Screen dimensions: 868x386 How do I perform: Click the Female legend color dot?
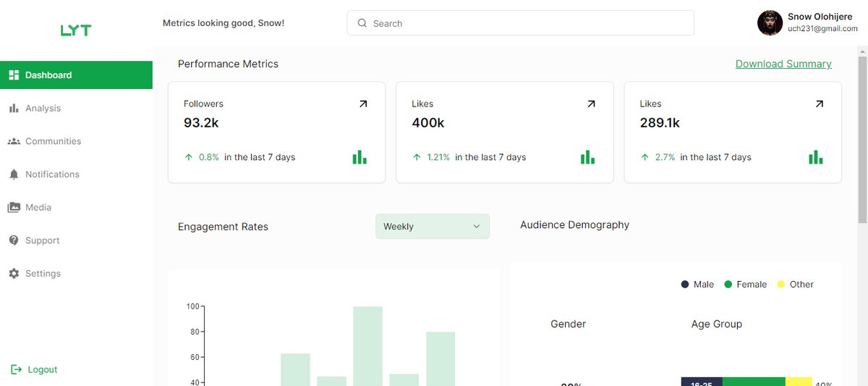(x=728, y=285)
